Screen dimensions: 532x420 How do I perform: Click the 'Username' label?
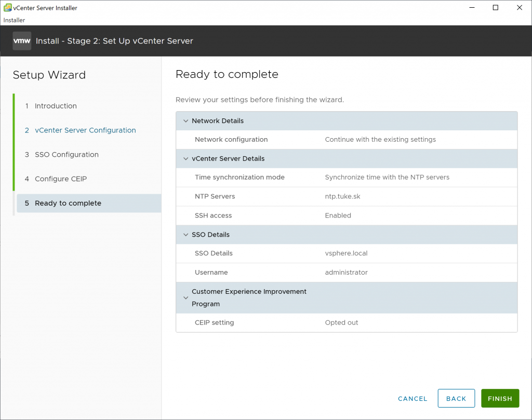[x=211, y=272]
